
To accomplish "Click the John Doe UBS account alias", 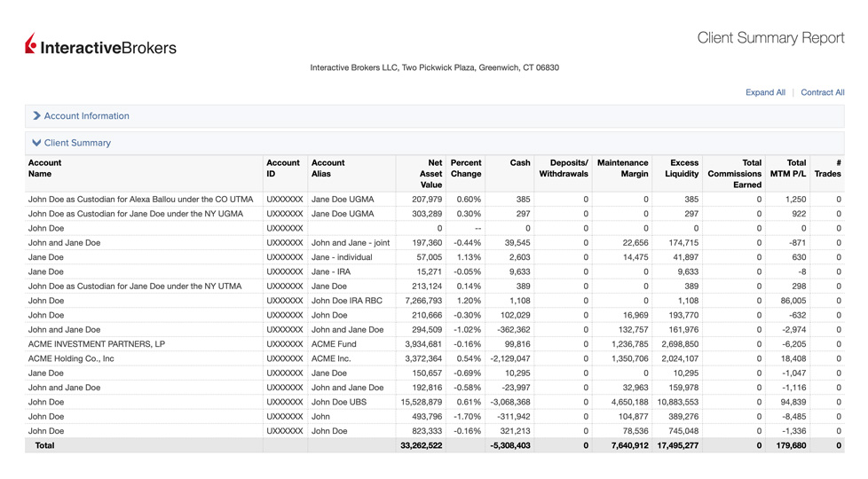I will click(x=339, y=402).
